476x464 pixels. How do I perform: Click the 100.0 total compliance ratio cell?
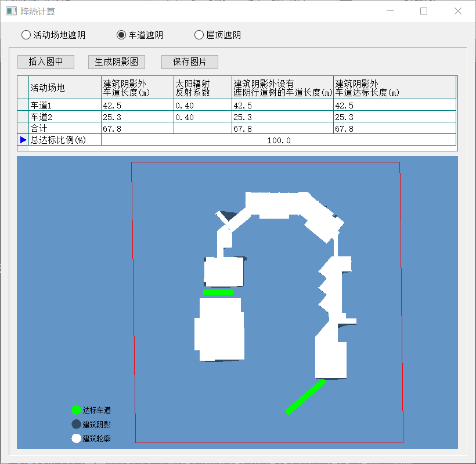click(279, 140)
